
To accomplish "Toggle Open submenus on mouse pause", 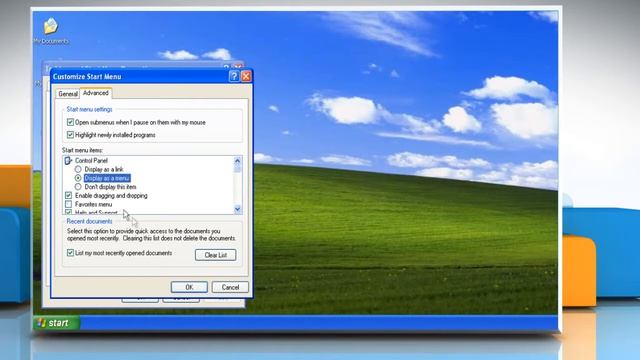I will pyautogui.click(x=70, y=122).
